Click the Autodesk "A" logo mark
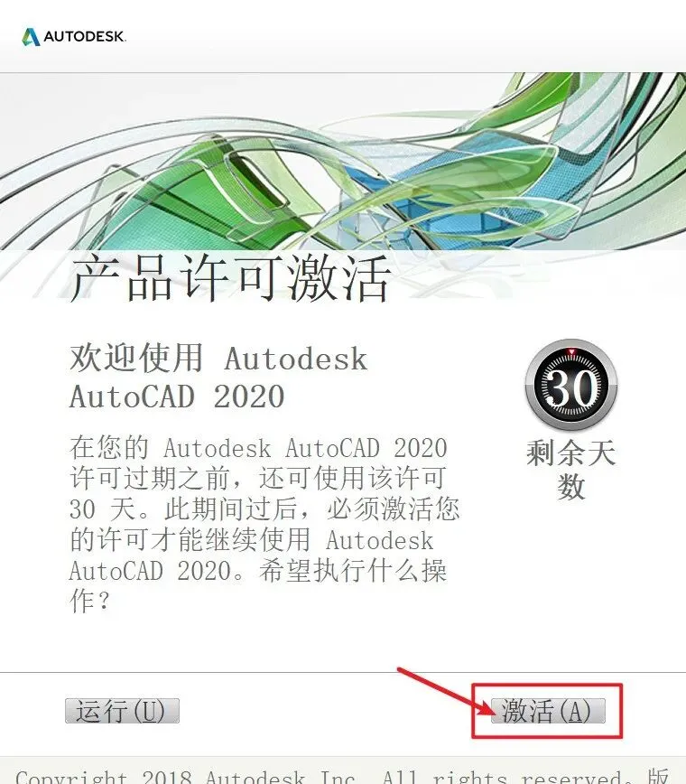The width and height of the screenshot is (686, 784). tap(31, 37)
